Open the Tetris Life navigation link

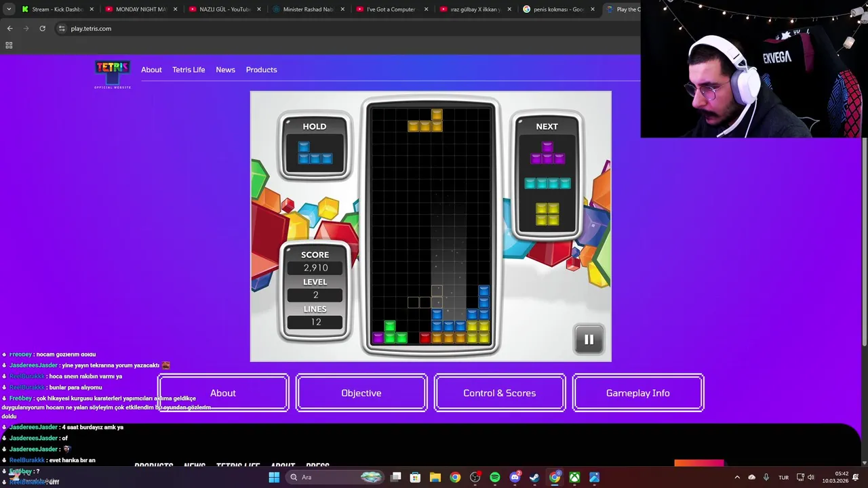[189, 70]
